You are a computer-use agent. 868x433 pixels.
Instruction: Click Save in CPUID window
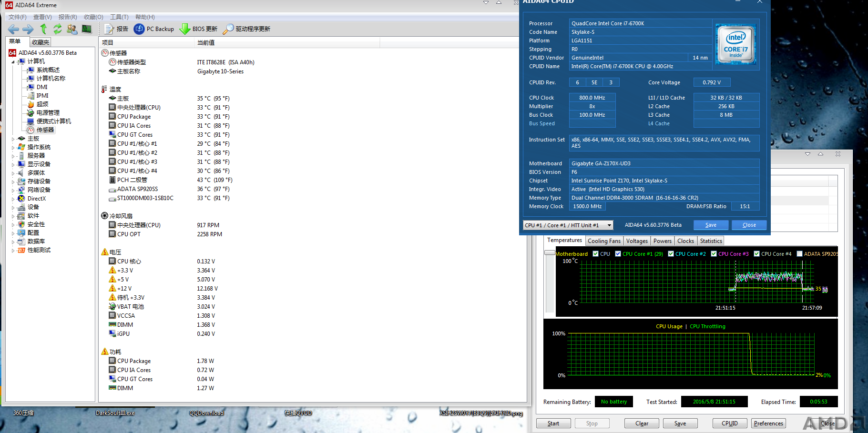(x=711, y=225)
